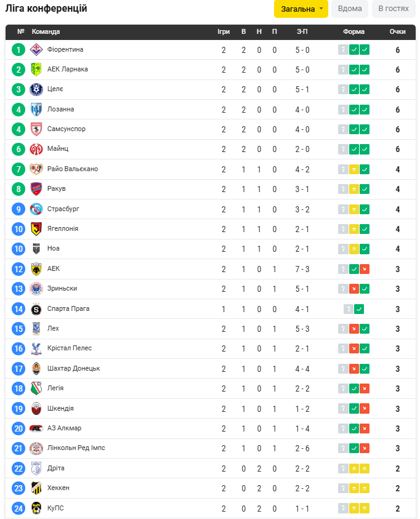Open the Страсбург team link

point(63,209)
